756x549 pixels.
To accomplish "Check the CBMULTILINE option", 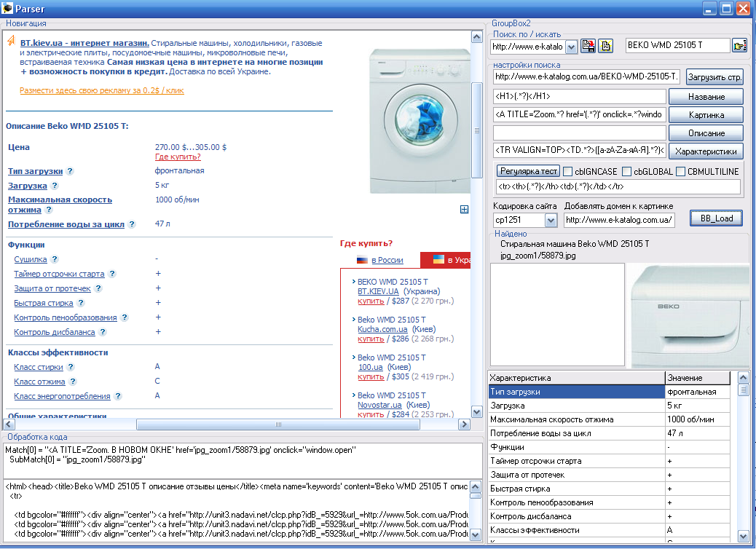I will [x=681, y=172].
